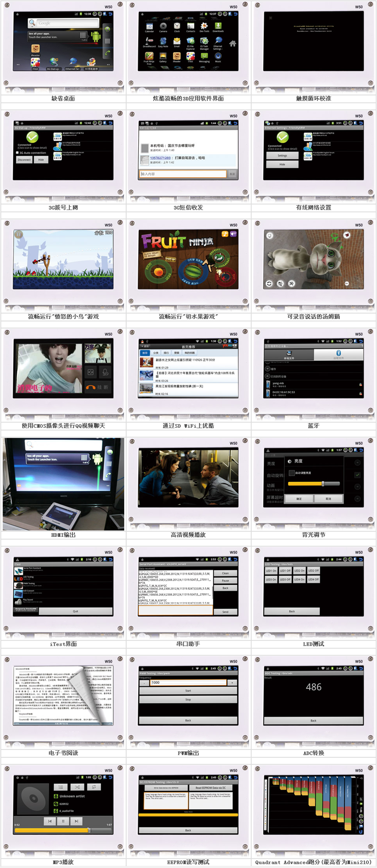Screen dimensions: 377x868
Task: Adjust the yellow brightness slider
Action: pyautogui.click(x=314, y=484)
